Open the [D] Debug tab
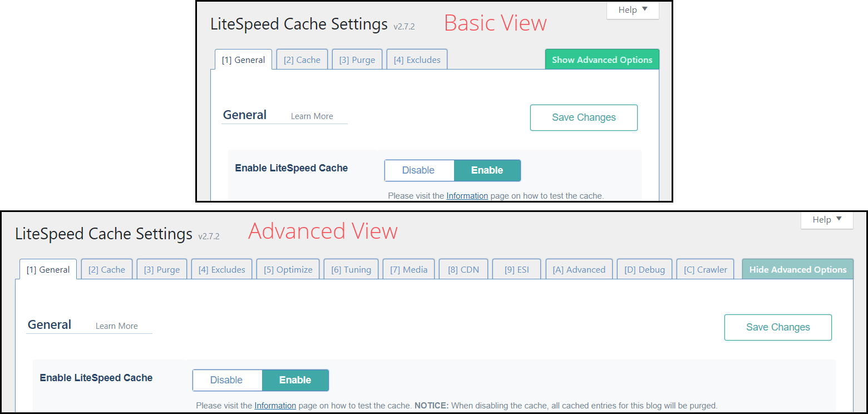Screen dimensions: 868x414 pos(645,269)
